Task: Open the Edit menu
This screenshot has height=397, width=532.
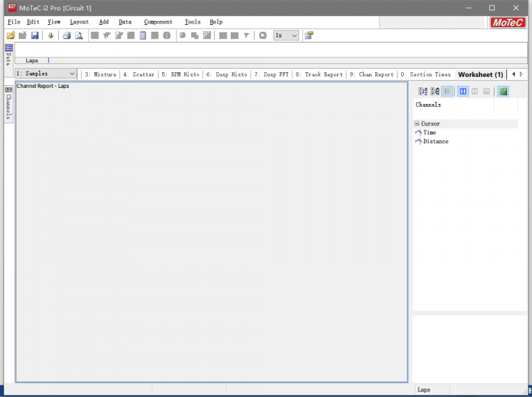Action: pos(33,22)
